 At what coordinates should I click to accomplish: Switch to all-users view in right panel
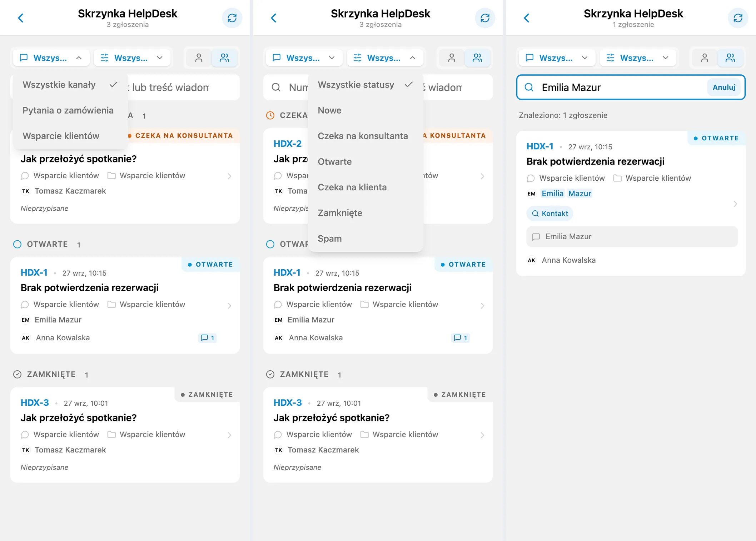click(x=730, y=58)
